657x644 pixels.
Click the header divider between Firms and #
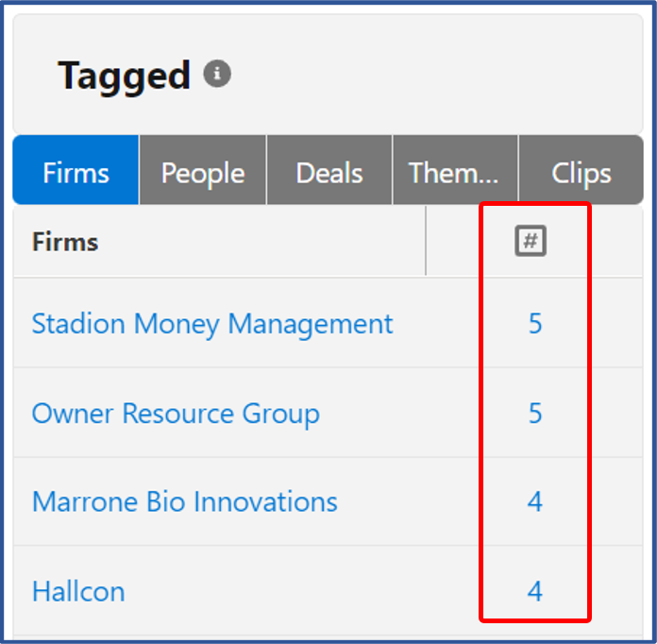point(426,241)
